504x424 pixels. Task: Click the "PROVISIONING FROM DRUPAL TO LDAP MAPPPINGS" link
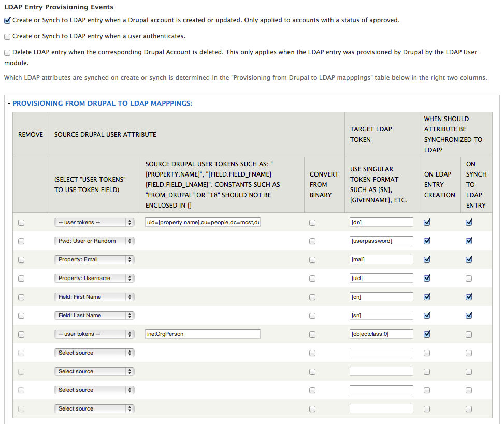coord(102,103)
